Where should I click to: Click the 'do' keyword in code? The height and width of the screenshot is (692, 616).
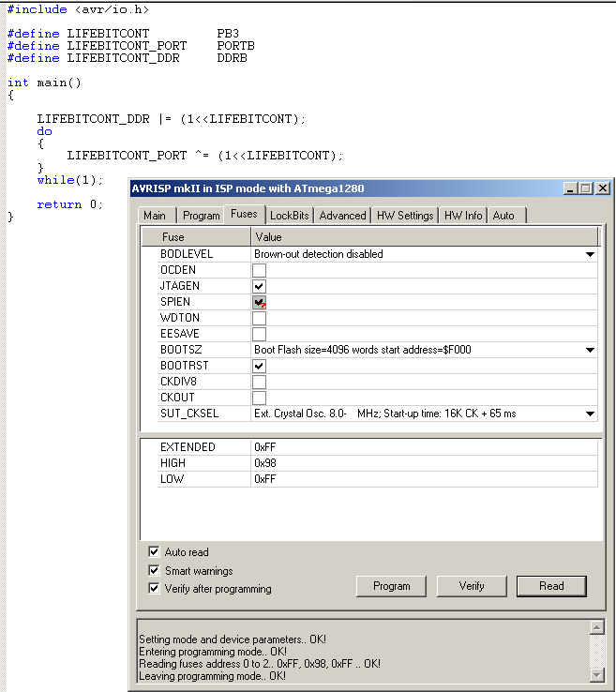(x=45, y=131)
